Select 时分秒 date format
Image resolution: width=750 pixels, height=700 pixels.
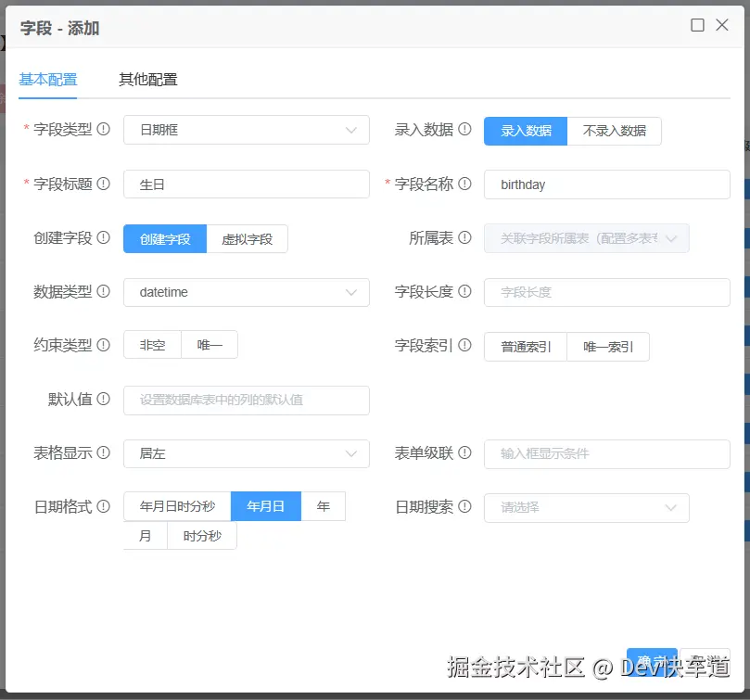202,535
